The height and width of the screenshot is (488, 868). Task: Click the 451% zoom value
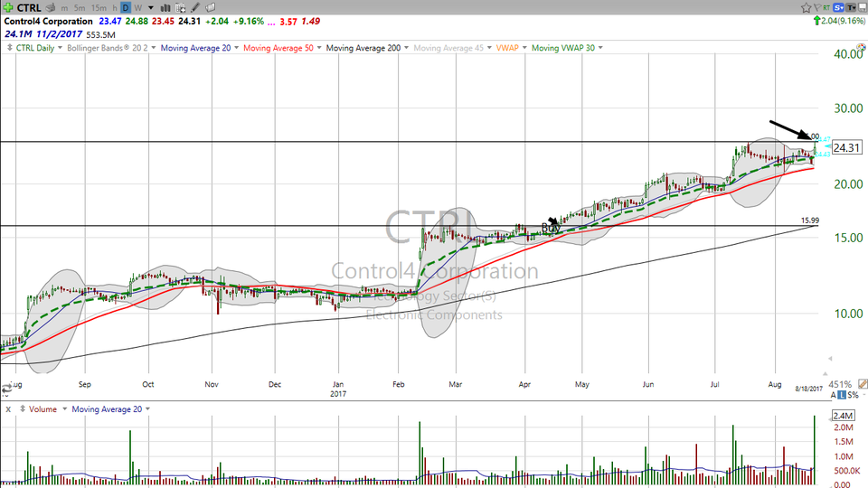click(x=840, y=385)
